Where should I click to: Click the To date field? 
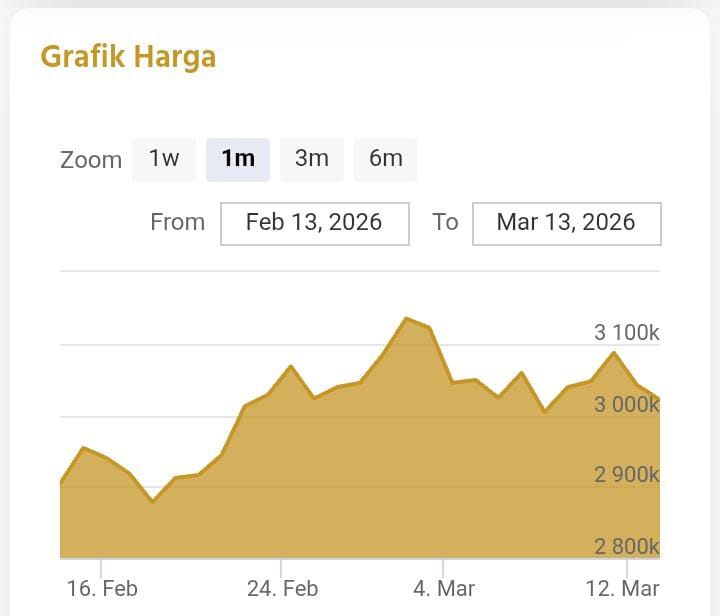(x=566, y=223)
